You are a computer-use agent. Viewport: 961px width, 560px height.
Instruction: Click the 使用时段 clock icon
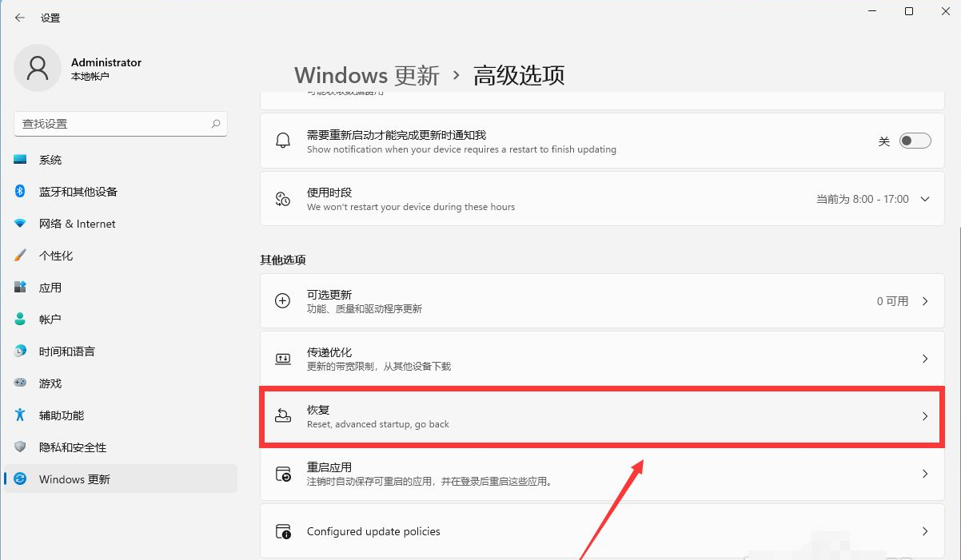coord(283,199)
